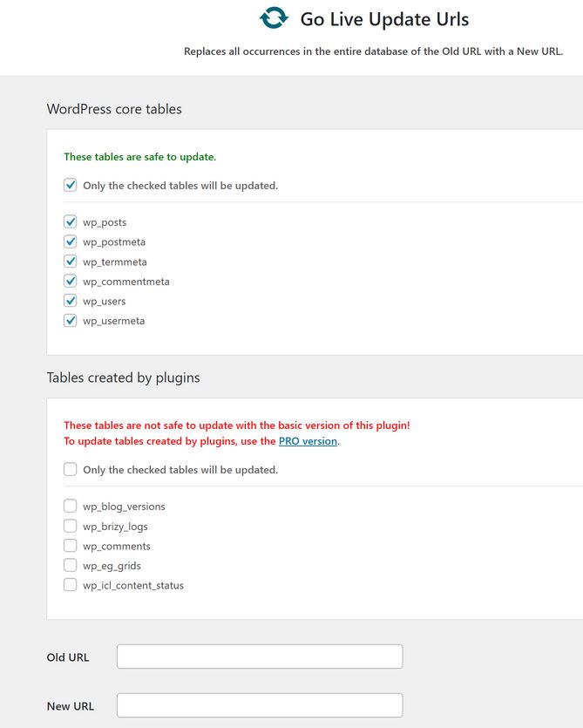Focus the Old URL input field
The height and width of the screenshot is (728, 583).
point(260,657)
